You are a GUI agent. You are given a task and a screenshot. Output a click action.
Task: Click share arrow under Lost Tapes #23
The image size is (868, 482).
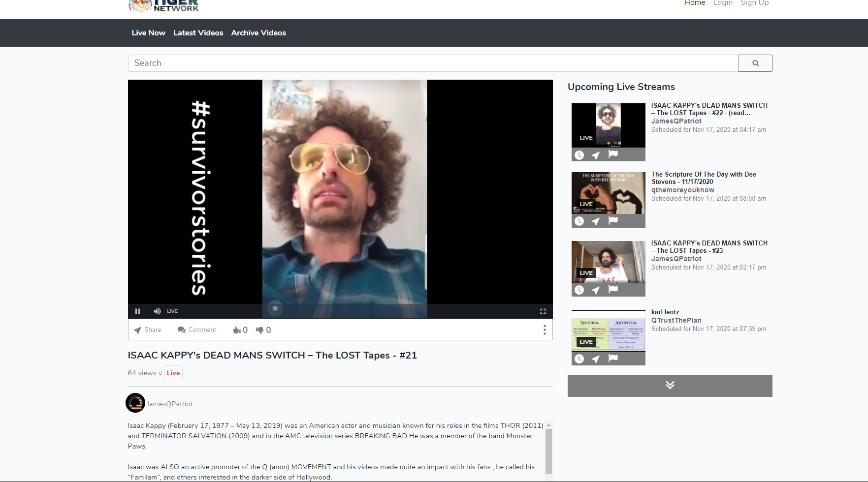(596, 290)
